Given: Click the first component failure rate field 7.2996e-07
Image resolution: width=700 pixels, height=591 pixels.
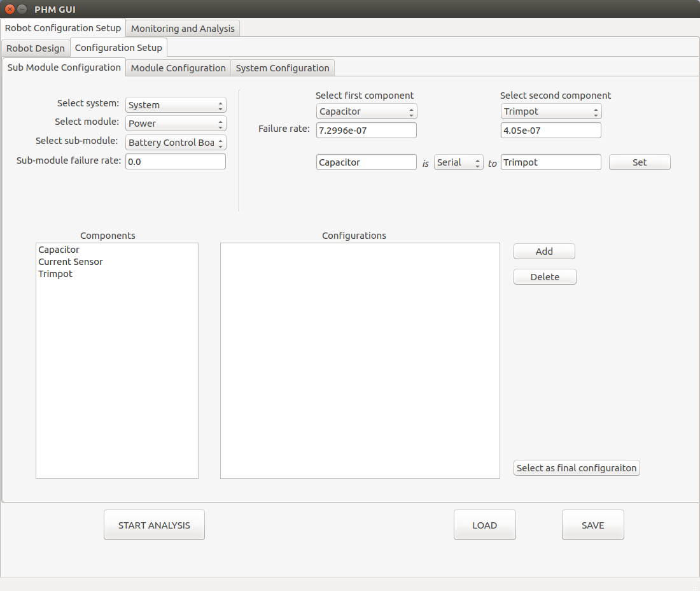Looking at the screenshot, I should 366,131.
